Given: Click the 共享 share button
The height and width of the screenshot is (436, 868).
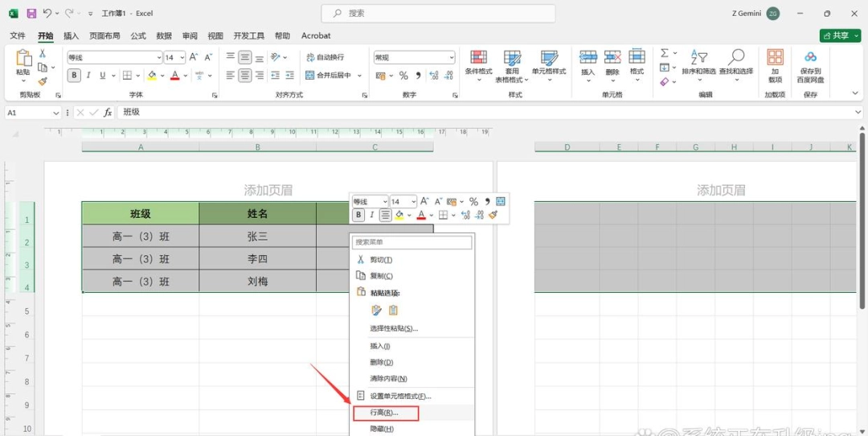Looking at the screenshot, I should click(841, 35).
